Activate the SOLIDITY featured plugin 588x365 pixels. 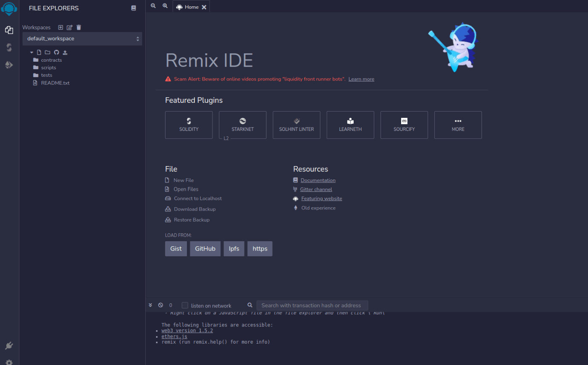(189, 125)
